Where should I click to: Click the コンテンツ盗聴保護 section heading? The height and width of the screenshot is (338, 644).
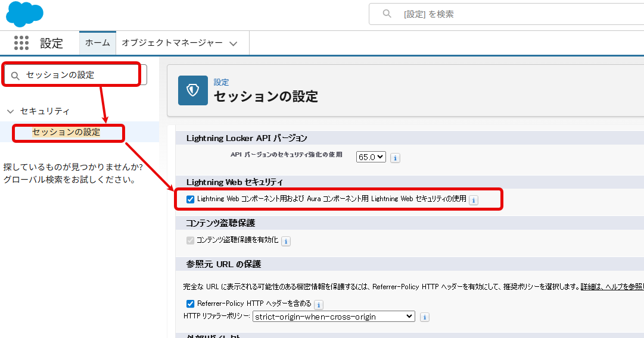tap(220, 223)
